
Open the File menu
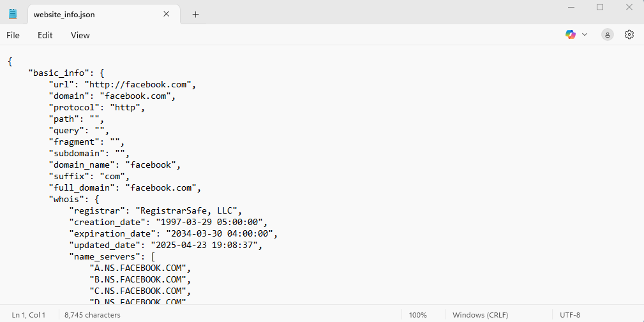pos(13,35)
